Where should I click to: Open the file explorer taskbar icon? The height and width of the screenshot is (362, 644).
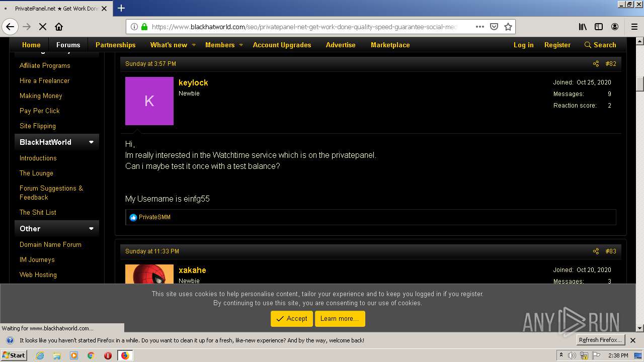click(57, 355)
